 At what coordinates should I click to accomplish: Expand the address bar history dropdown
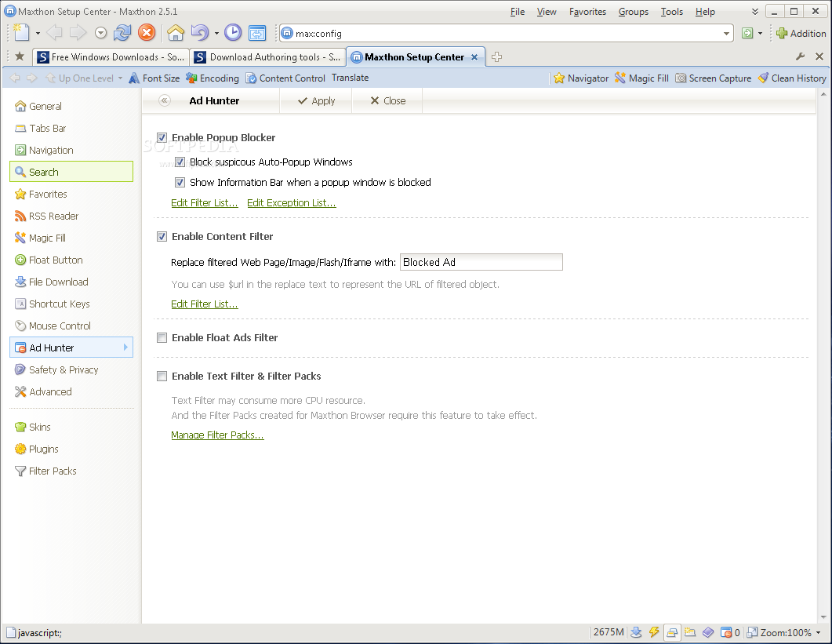coord(726,34)
